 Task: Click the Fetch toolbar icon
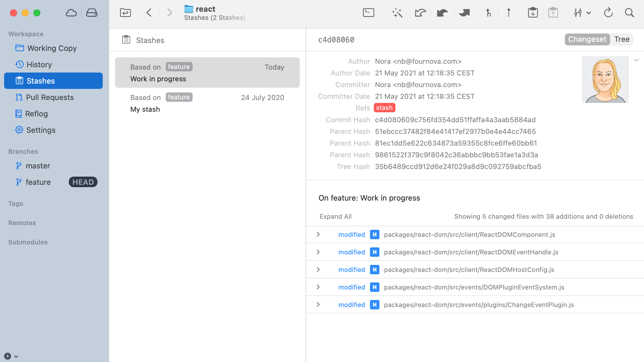[420, 13]
